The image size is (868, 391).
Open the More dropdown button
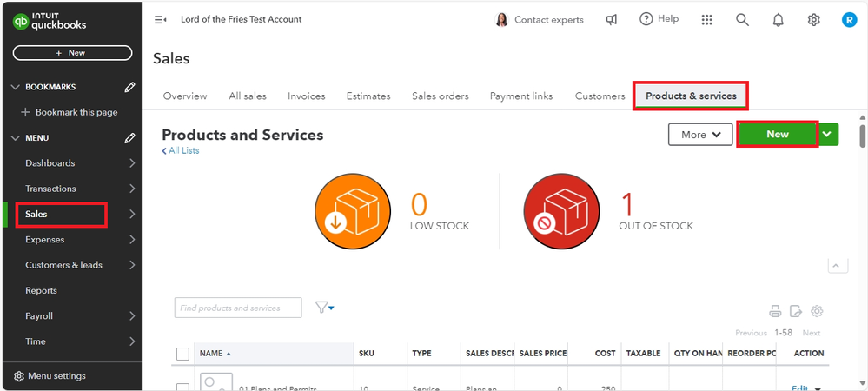tap(700, 135)
